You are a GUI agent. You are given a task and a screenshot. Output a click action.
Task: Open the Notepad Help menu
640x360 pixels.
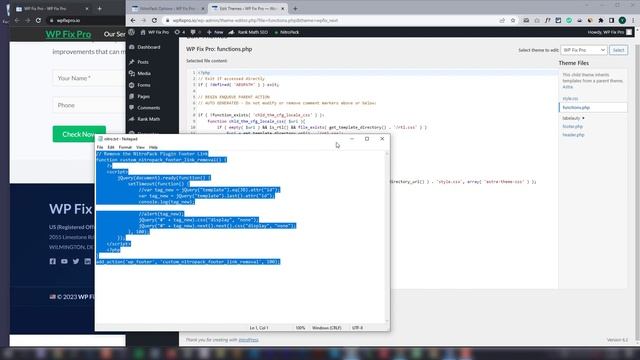click(153, 147)
